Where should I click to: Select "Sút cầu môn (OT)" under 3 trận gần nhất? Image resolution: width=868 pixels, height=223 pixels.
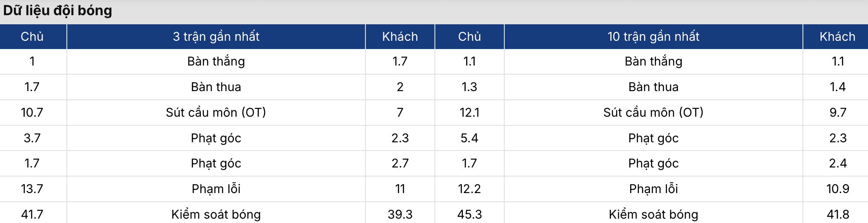click(x=216, y=112)
